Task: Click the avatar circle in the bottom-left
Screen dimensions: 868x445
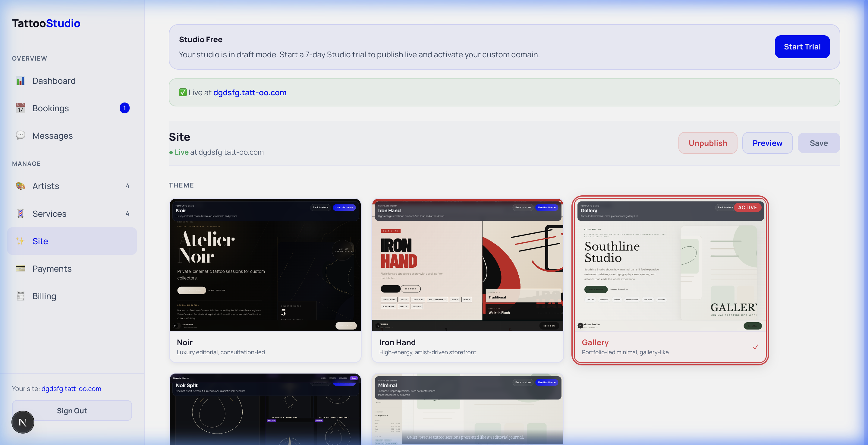Action: pyautogui.click(x=23, y=422)
